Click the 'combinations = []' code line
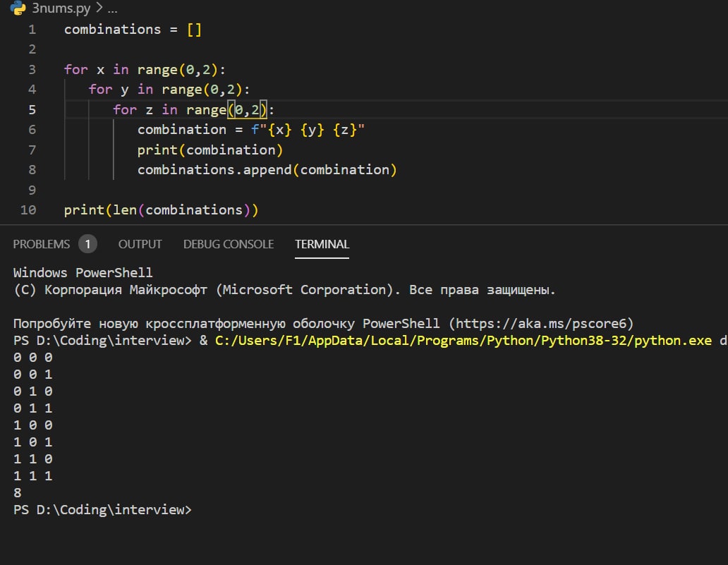Viewport: 728px width, 565px height. 133,30
